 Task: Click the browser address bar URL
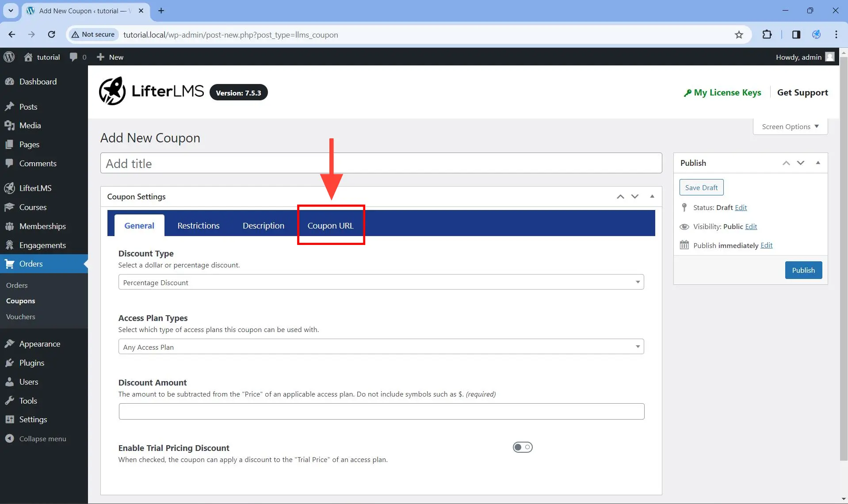[x=231, y=35]
